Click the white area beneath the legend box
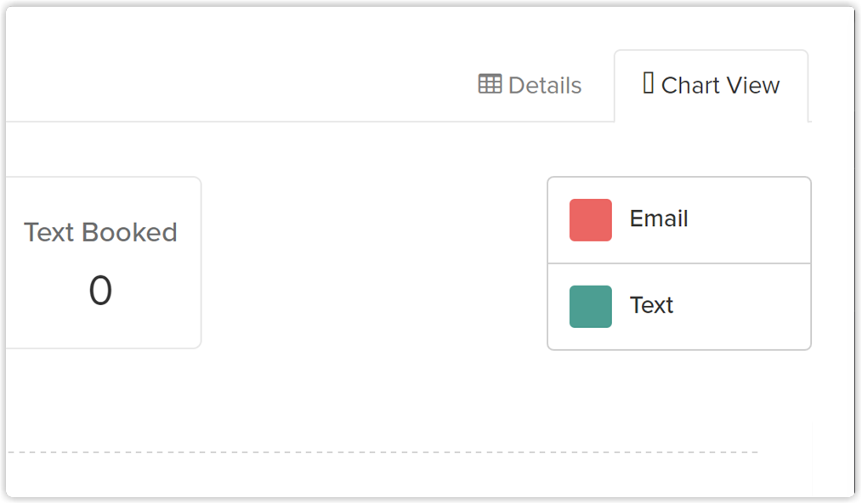 coord(679,396)
